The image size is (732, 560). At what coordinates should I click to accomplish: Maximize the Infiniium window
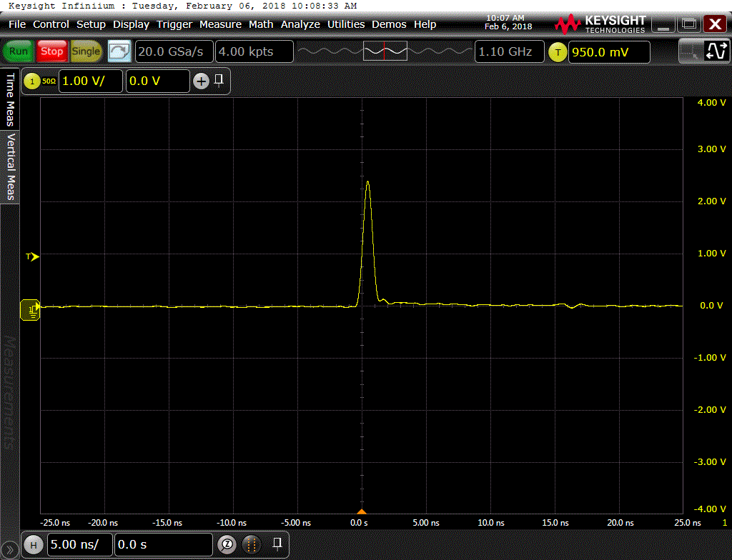click(x=689, y=24)
